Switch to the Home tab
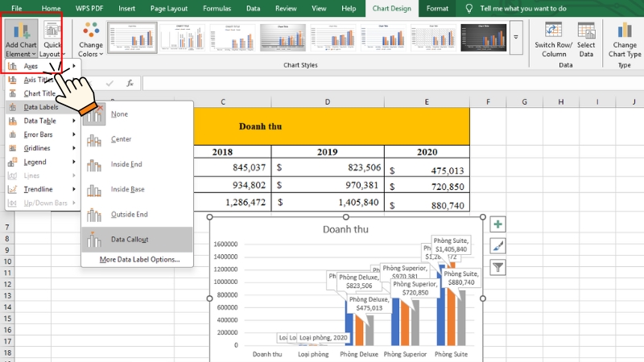This screenshot has width=644, height=362. (x=51, y=8)
